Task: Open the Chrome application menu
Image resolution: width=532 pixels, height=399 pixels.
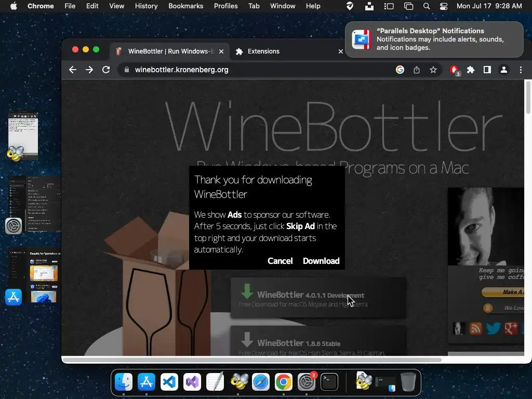Action: 41,6
